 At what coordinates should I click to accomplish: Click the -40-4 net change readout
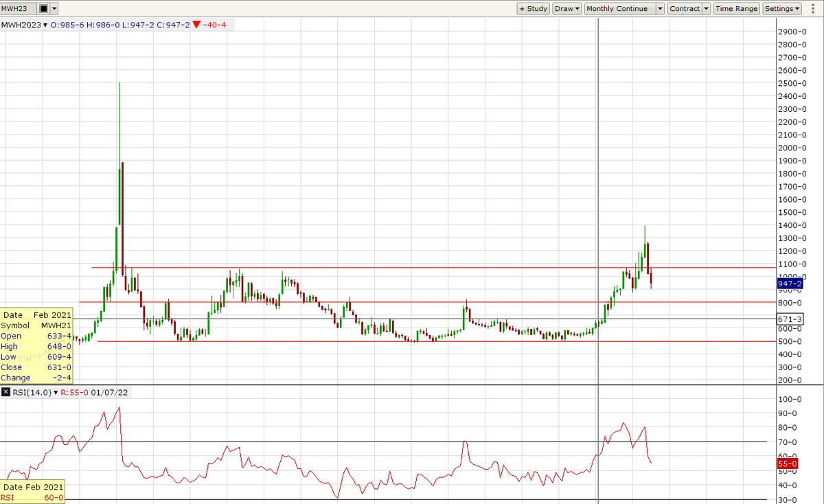[215, 25]
